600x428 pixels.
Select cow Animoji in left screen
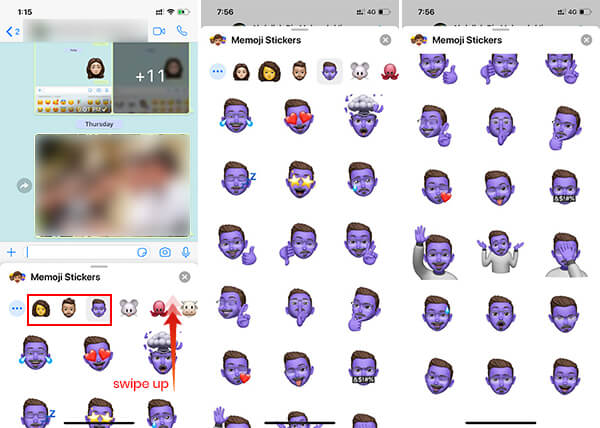point(189,308)
